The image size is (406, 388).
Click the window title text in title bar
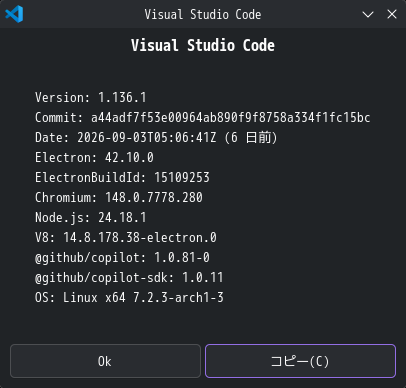point(203,14)
